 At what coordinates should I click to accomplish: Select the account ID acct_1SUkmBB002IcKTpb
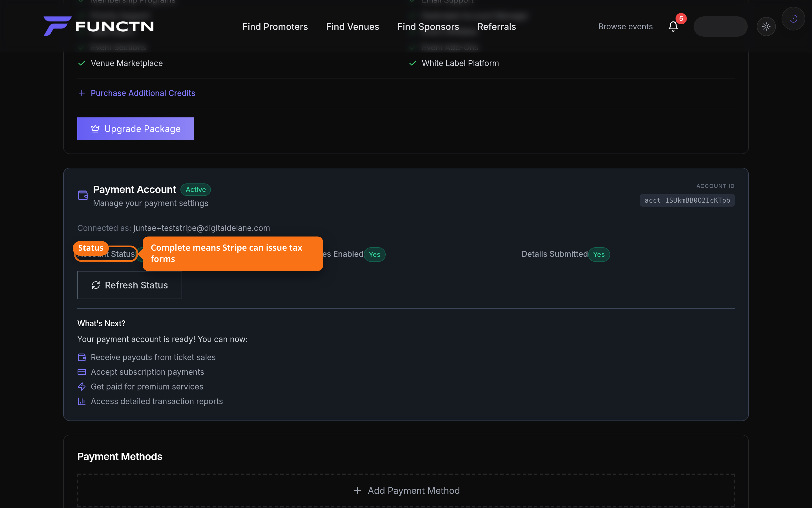[687, 200]
